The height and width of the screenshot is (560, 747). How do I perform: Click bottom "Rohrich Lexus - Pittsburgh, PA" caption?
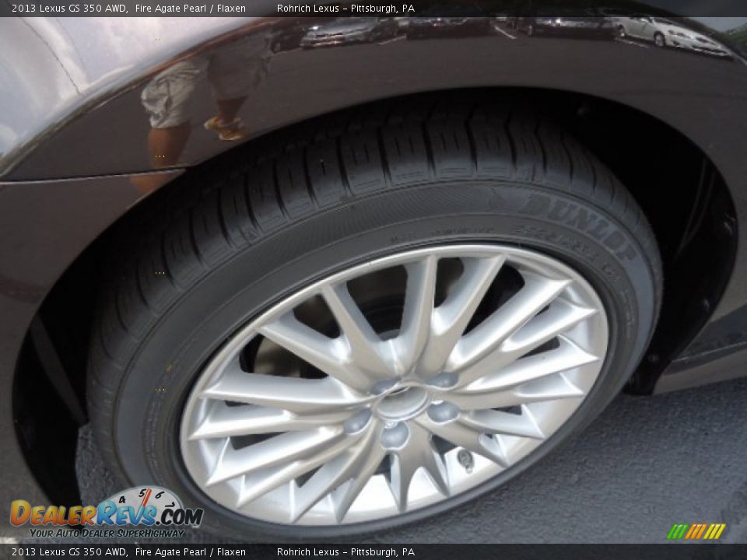point(345,551)
